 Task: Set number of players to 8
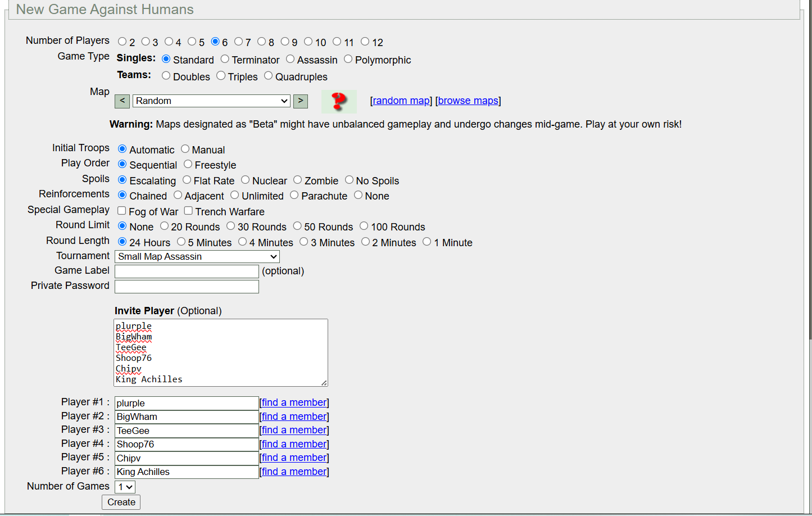261,42
